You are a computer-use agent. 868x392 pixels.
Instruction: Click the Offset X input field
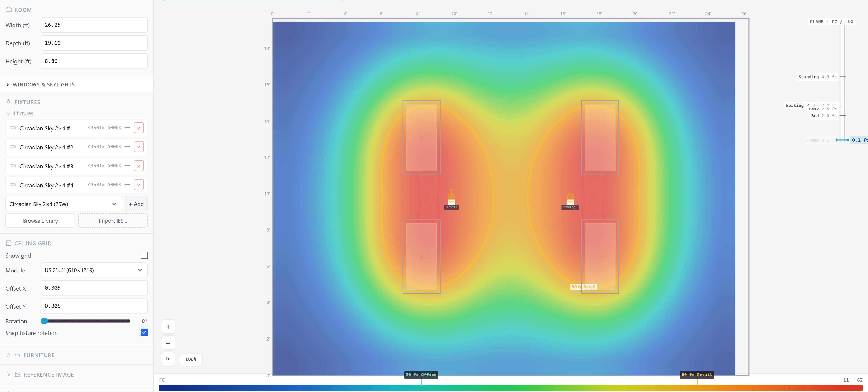coord(94,288)
